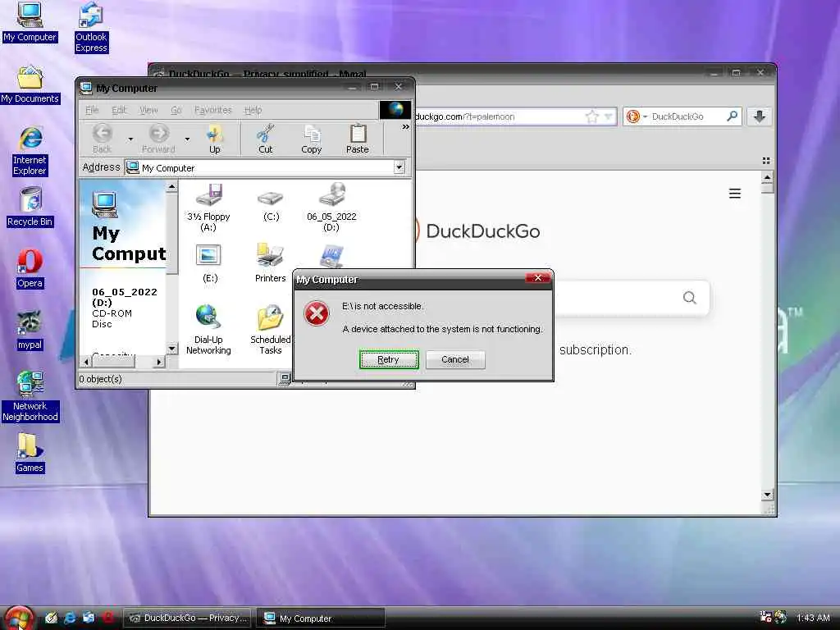The height and width of the screenshot is (630, 840).
Task: Open the Edit menu in My Computer
Action: tap(119, 110)
